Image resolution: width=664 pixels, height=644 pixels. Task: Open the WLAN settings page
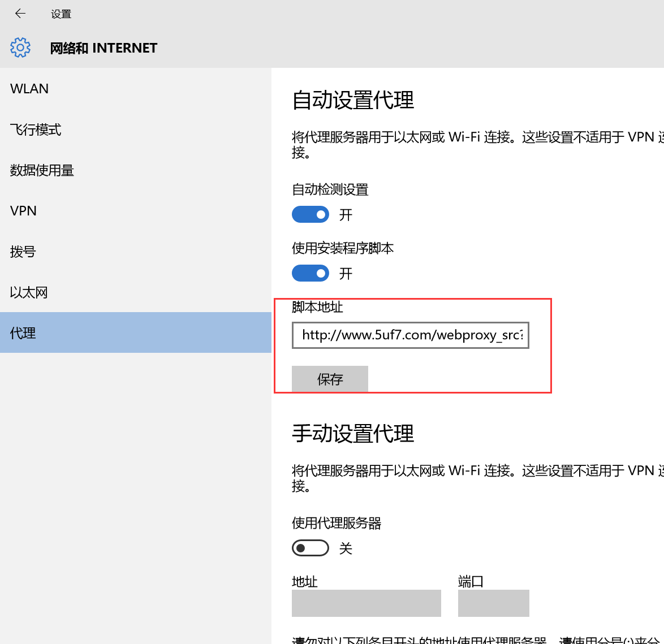(x=29, y=89)
